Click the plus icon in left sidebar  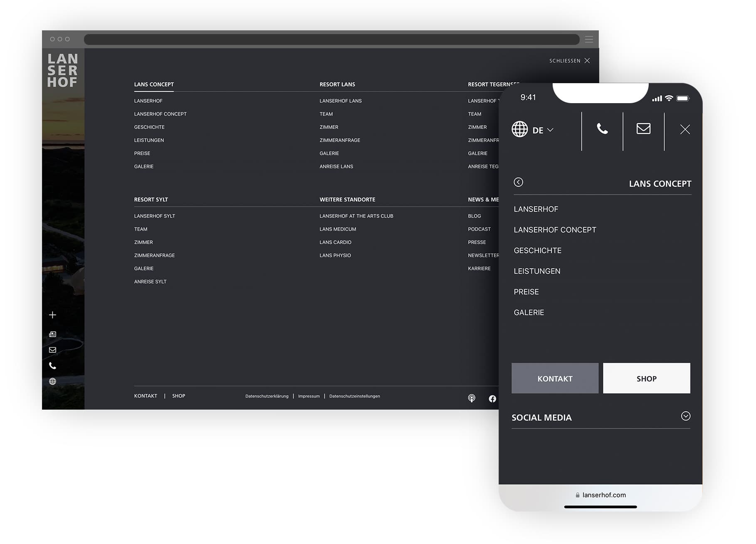(x=52, y=315)
